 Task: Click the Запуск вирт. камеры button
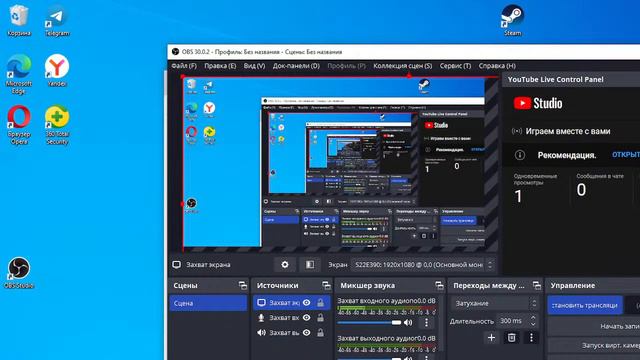[x=594, y=345]
